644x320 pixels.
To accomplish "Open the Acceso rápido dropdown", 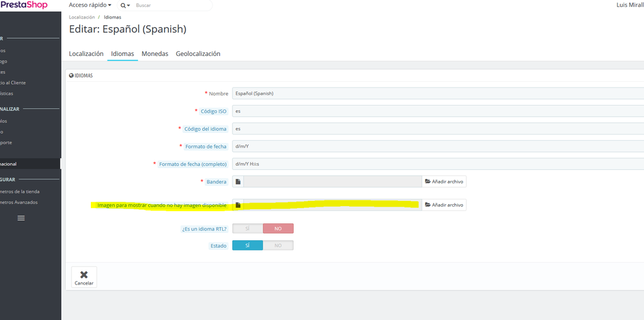I will 90,5.
